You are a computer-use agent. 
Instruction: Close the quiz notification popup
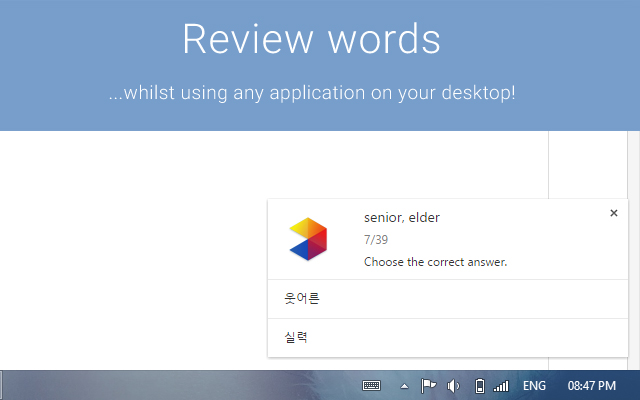(x=613, y=213)
